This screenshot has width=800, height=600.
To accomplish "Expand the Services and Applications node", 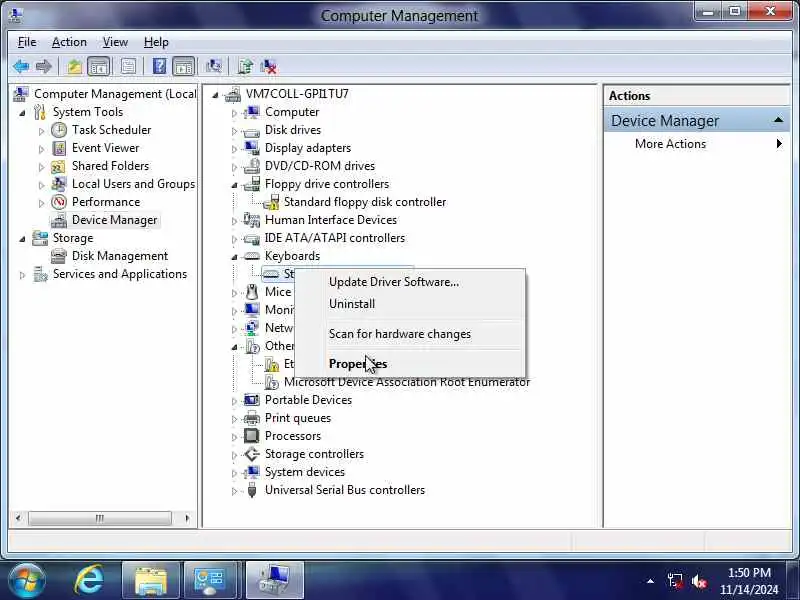I will coord(22,275).
